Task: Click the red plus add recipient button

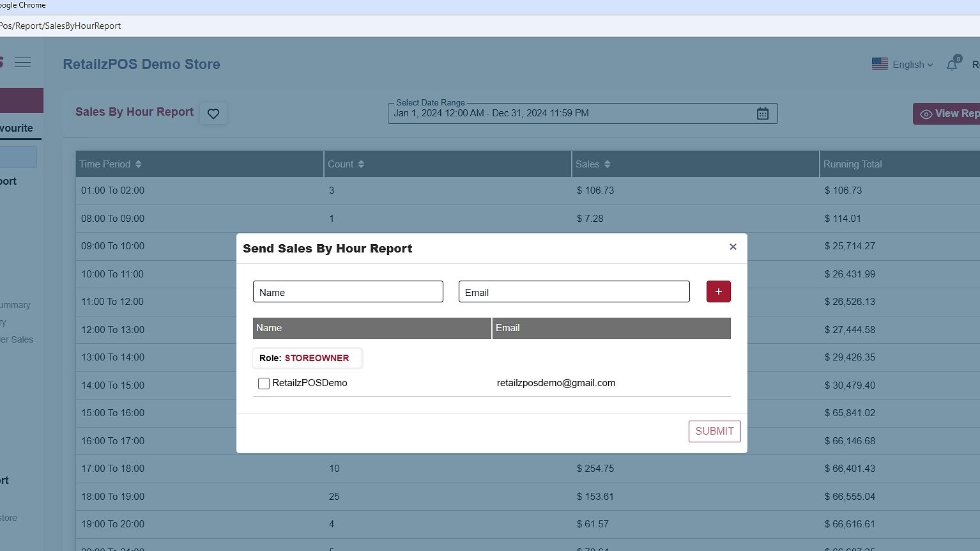Action: point(718,291)
